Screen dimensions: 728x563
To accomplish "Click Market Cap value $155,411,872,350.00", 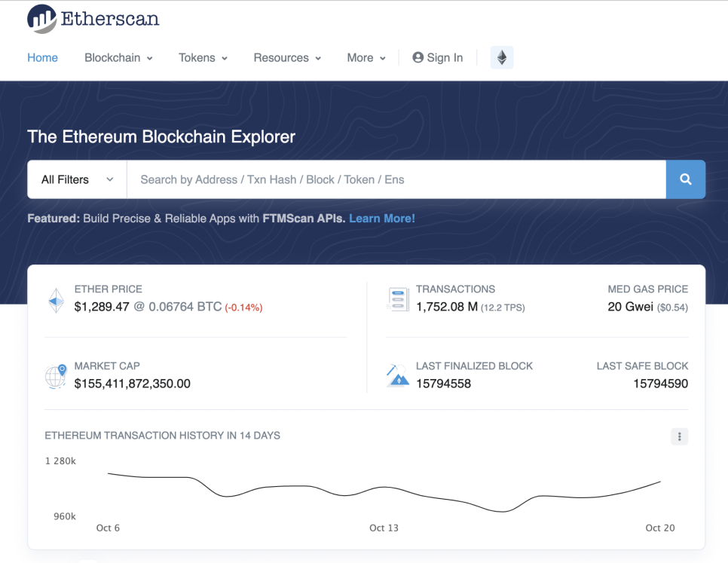I will 133,384.
